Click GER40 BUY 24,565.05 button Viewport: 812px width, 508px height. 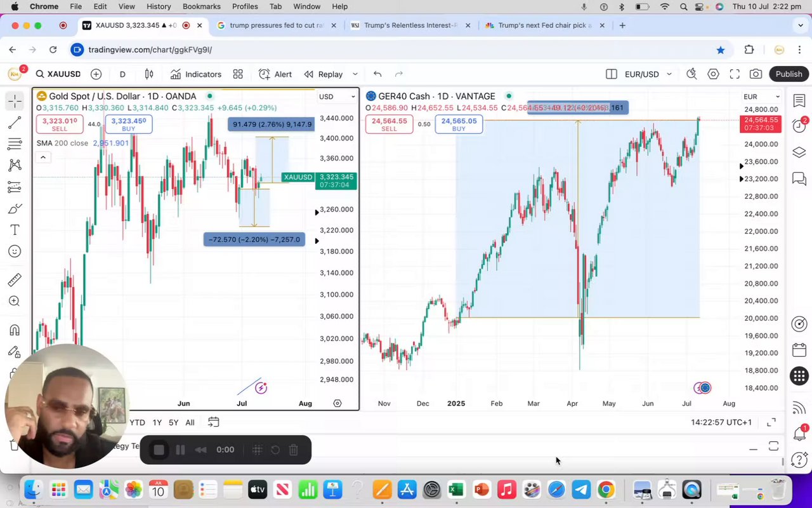459,124
